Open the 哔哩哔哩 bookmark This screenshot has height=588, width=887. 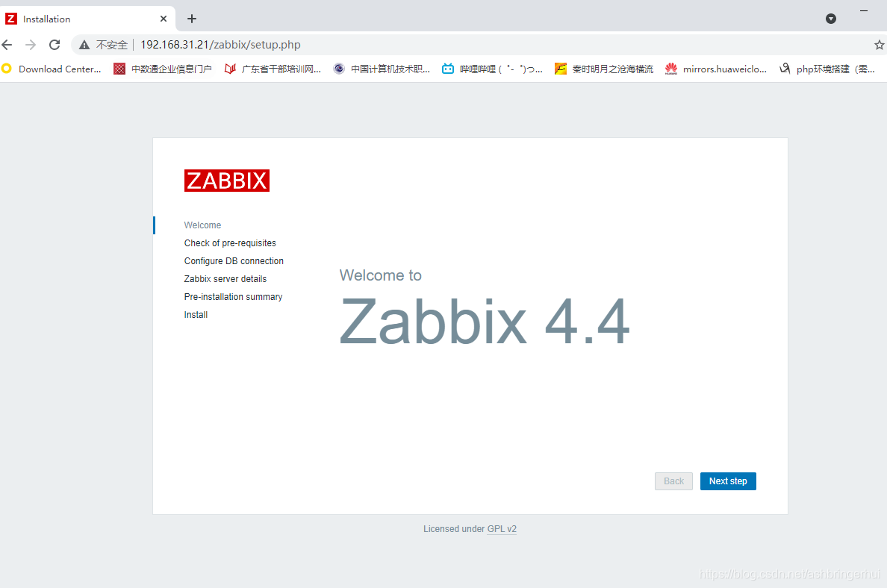[x=492, y=69]
